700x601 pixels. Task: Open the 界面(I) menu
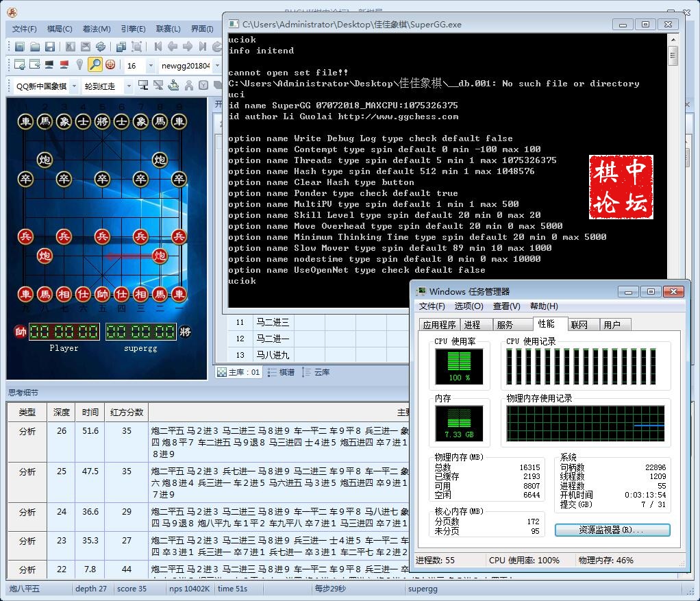click(x=202, y=29)
